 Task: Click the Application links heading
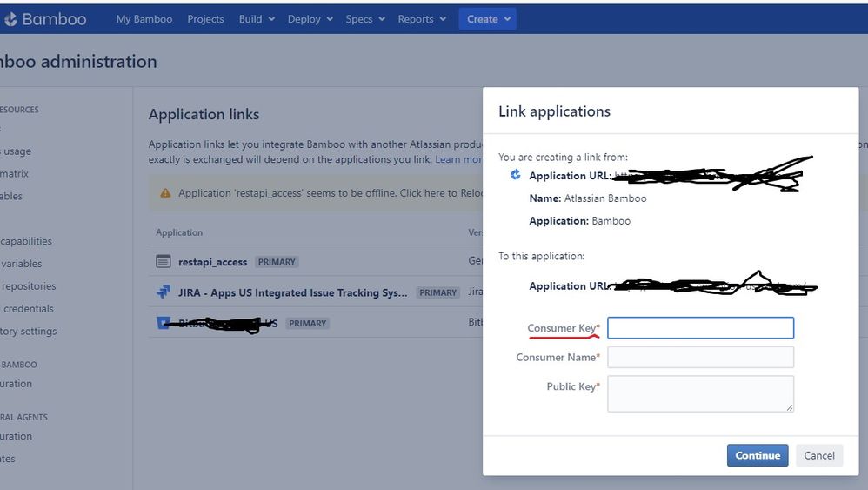tap(204, 114)
